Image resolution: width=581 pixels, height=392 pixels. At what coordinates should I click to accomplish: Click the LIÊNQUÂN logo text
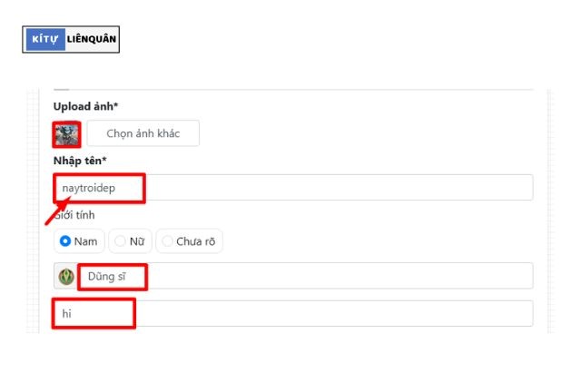tap(92, 40)
